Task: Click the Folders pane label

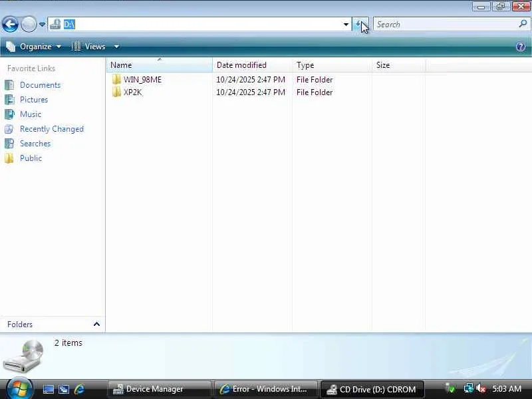Action: point(20,325)
